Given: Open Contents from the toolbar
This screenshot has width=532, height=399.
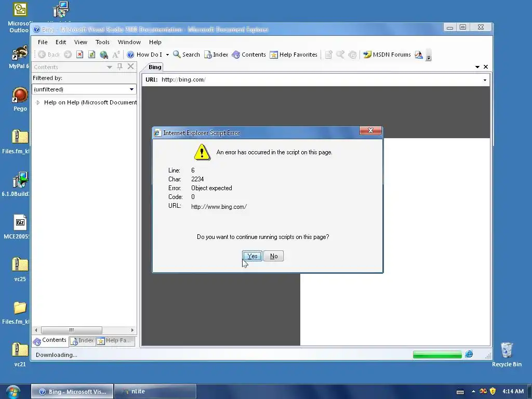Looking at the screenshot, I should point(249,55).
